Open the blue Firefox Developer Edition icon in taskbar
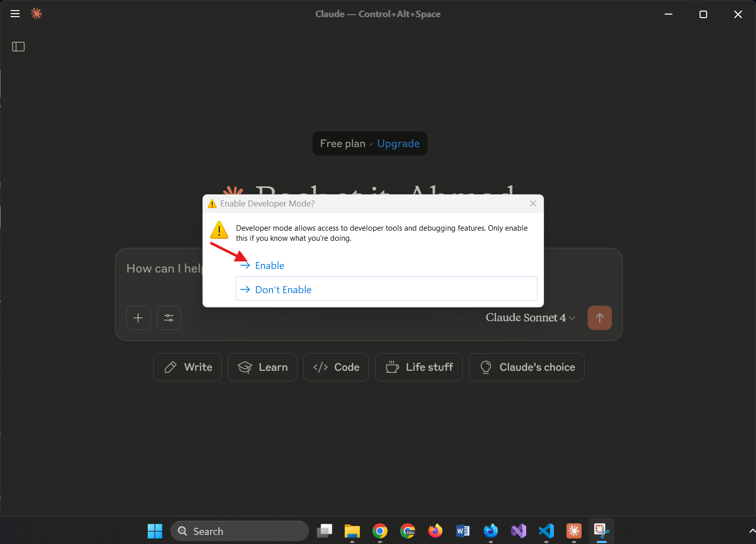 tap(491, 531)
